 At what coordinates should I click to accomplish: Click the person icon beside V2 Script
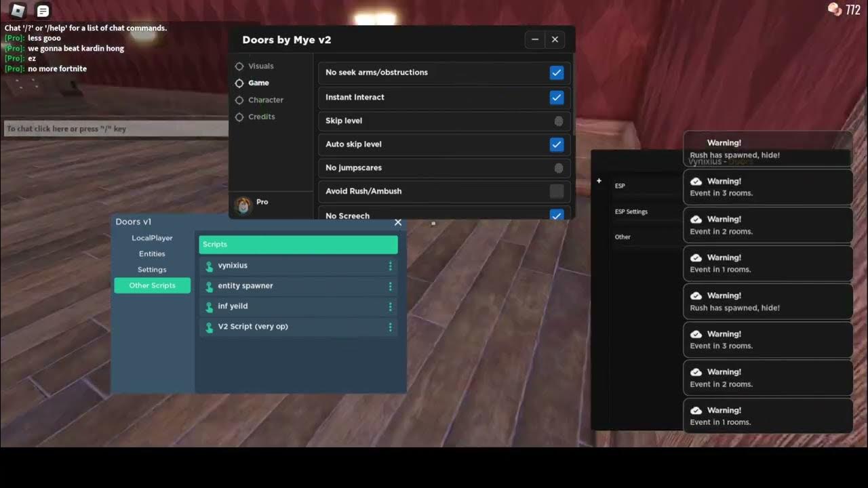pos(209,327)
